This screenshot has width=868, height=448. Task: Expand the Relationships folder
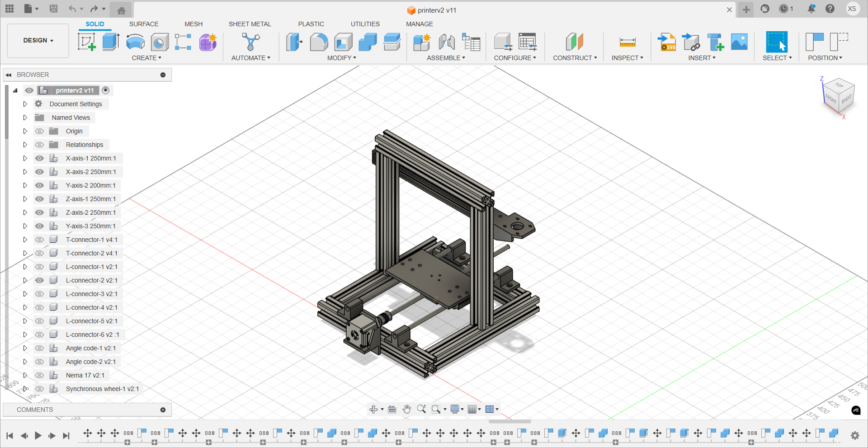pos(25,145)
